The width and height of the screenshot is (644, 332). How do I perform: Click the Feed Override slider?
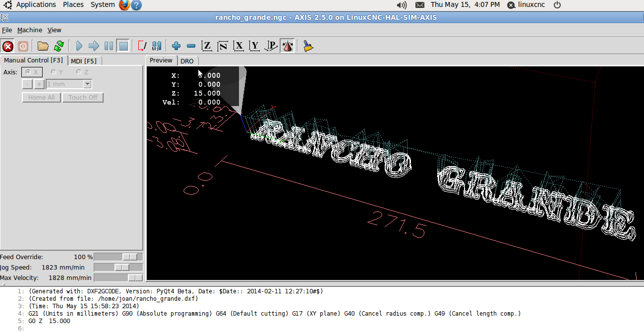pyautogui.click(x=118, y=257)
